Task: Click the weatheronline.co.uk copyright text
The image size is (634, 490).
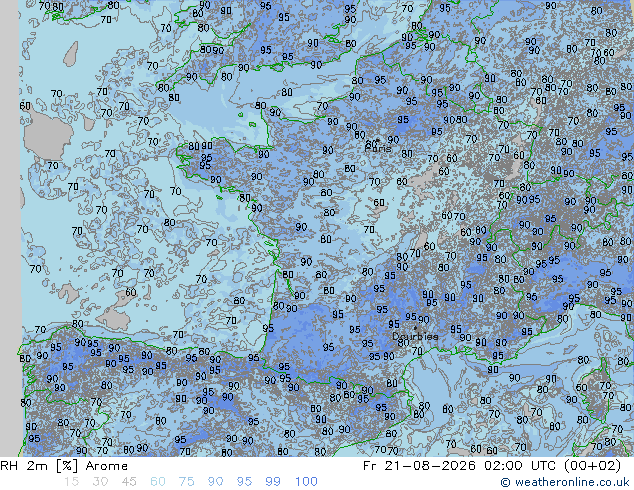Action: tap(564, 482)
